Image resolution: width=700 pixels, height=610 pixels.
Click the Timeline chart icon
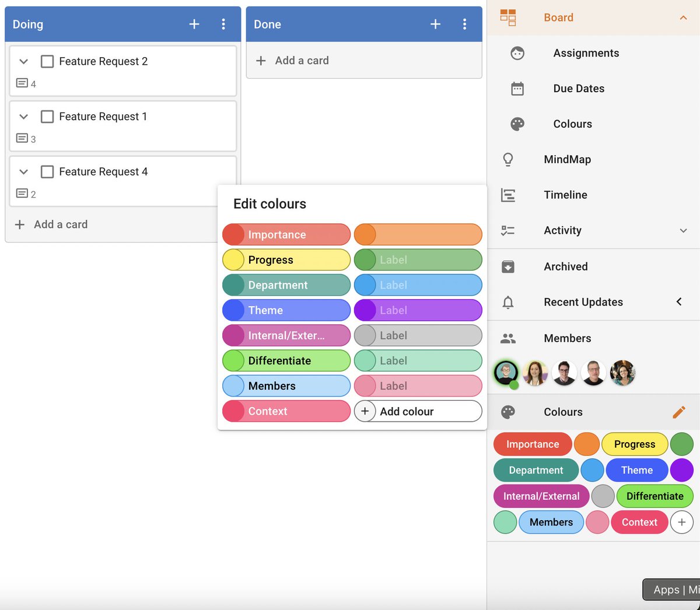tap(508, 195)
